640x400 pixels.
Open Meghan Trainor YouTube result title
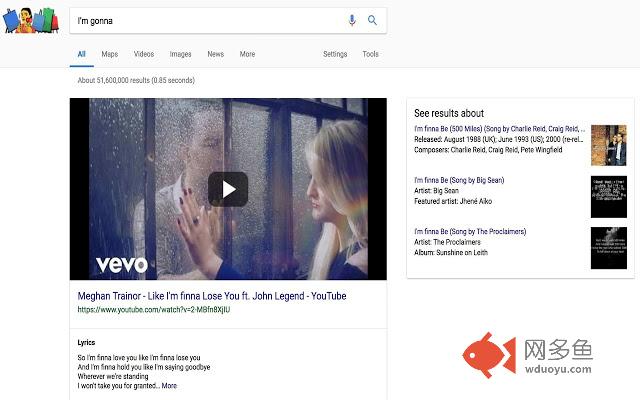click(211, 296)
